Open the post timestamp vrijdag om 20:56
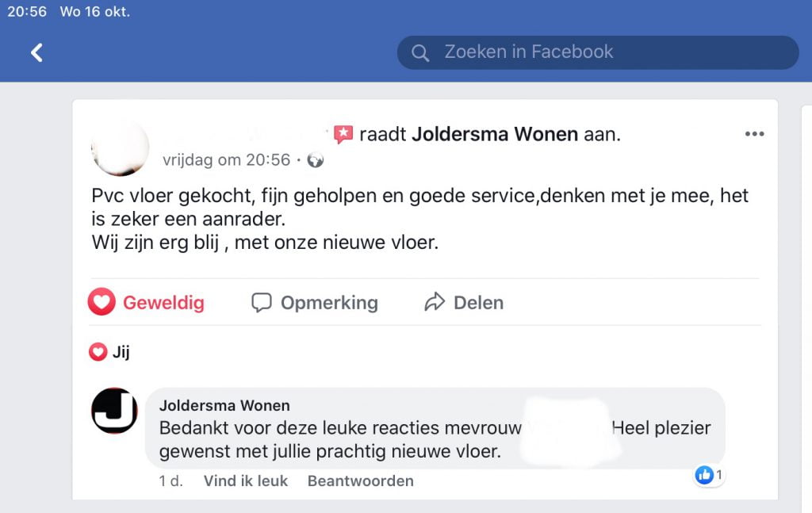Screen dimensions: 812x513 tap(226, 160)
